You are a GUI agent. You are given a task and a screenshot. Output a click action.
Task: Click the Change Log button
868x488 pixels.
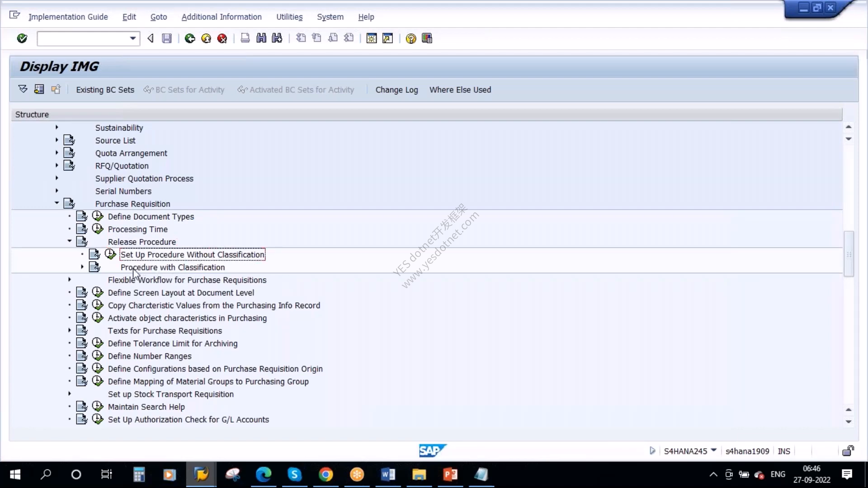pos(396,89)
